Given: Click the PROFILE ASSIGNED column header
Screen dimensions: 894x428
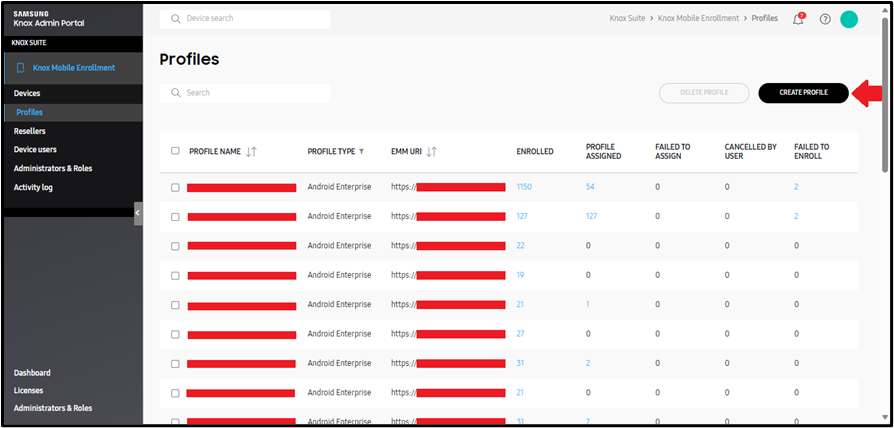Looking at the screenshot, I should (604, 152).
